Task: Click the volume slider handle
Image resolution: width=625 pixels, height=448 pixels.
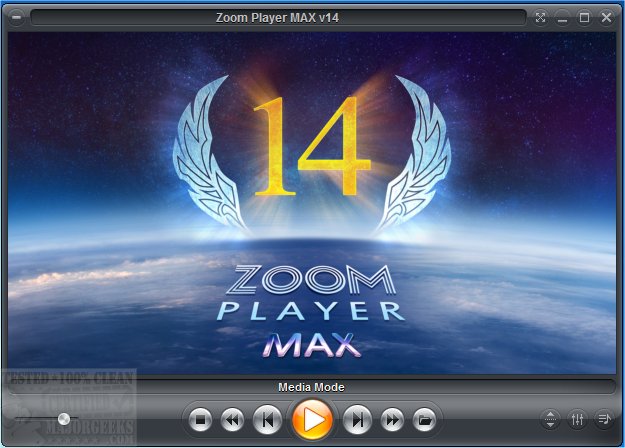Action: tap(64, 419)
